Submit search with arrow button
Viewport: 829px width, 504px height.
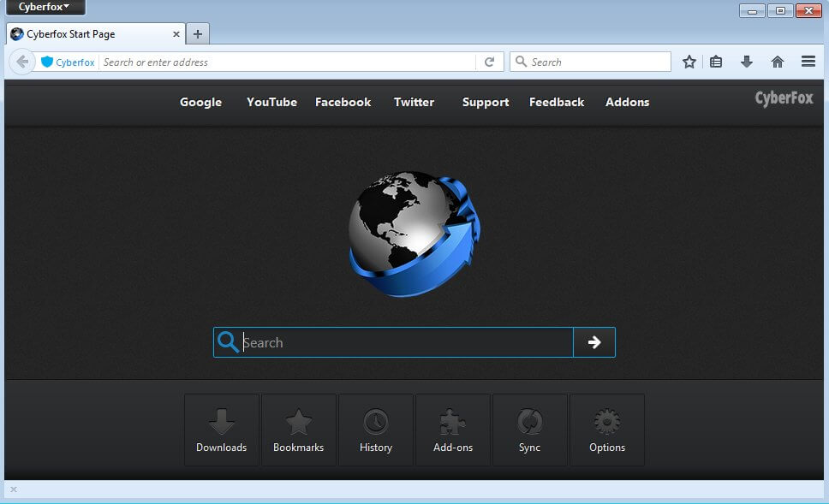[x=594, y=342]
